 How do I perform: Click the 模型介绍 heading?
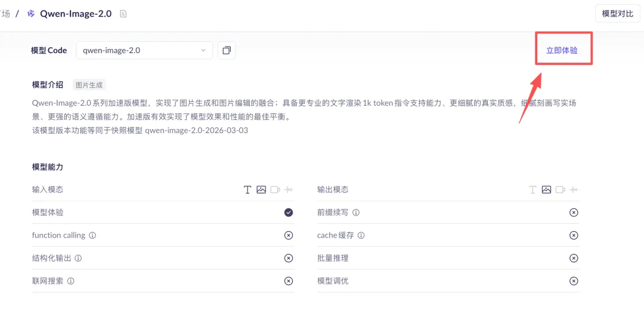coord(48,85)
